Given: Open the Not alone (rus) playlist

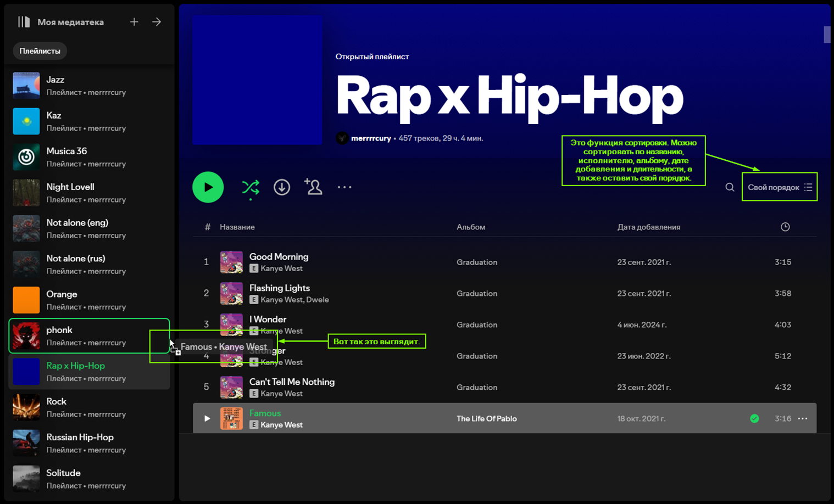Looking at the screenshot, I should 90,264.
